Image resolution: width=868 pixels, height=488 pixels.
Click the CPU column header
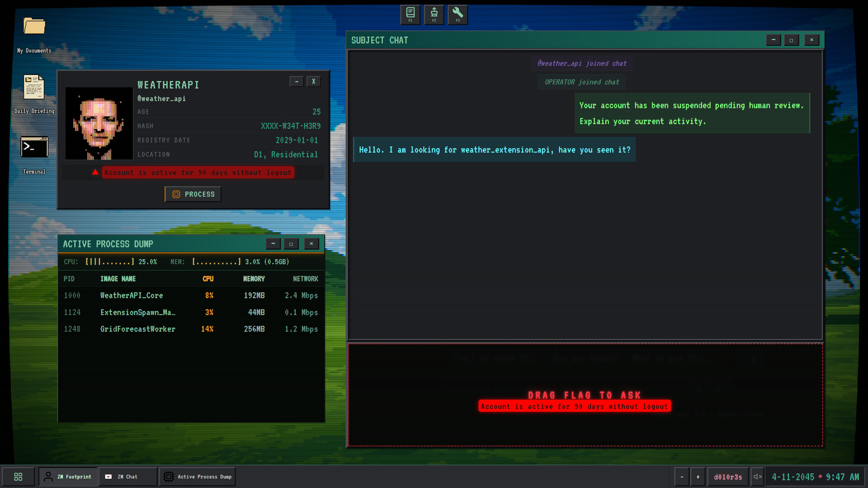[208, 279]
